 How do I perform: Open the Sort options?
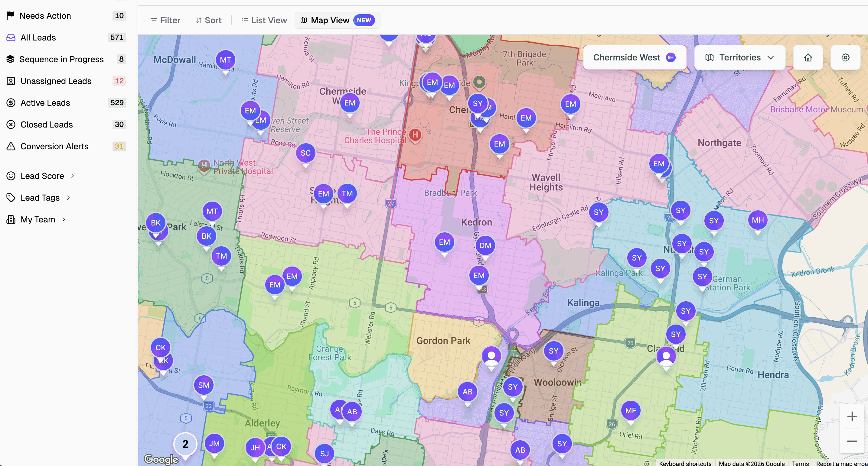pyautogui.click(x=209, y=20)
